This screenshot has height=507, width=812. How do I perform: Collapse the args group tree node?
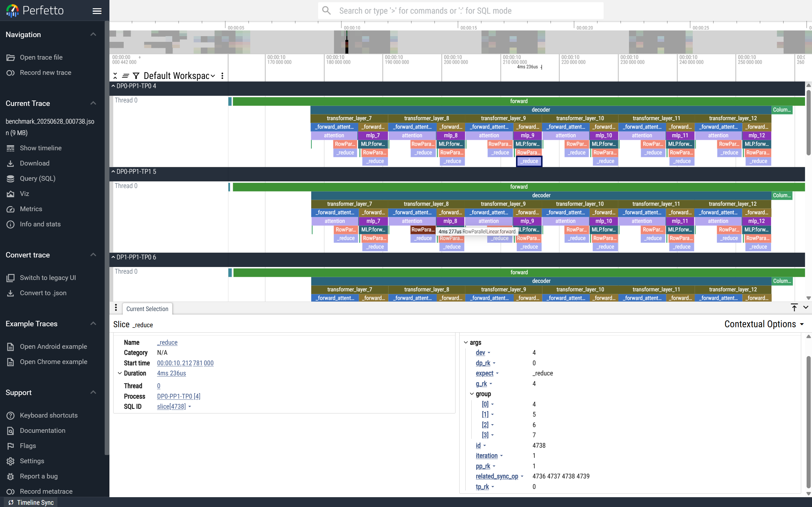(x=466, y=342)
